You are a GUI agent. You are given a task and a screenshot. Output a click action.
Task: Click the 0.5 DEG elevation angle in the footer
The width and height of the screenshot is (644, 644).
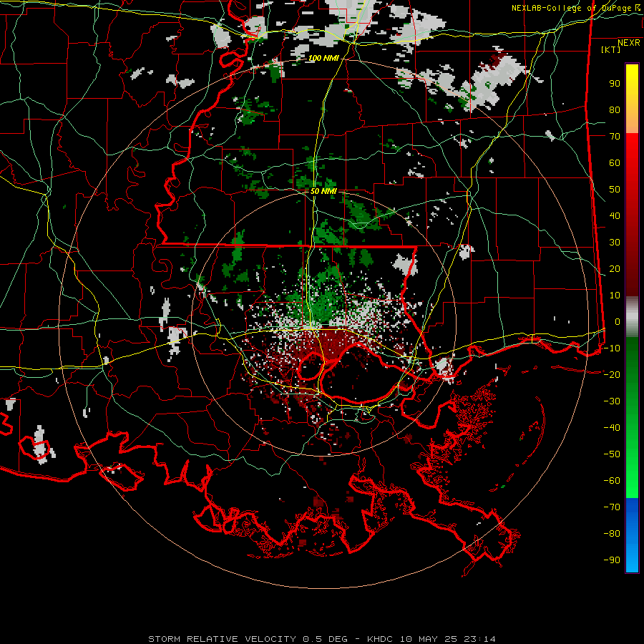(326, 639)
